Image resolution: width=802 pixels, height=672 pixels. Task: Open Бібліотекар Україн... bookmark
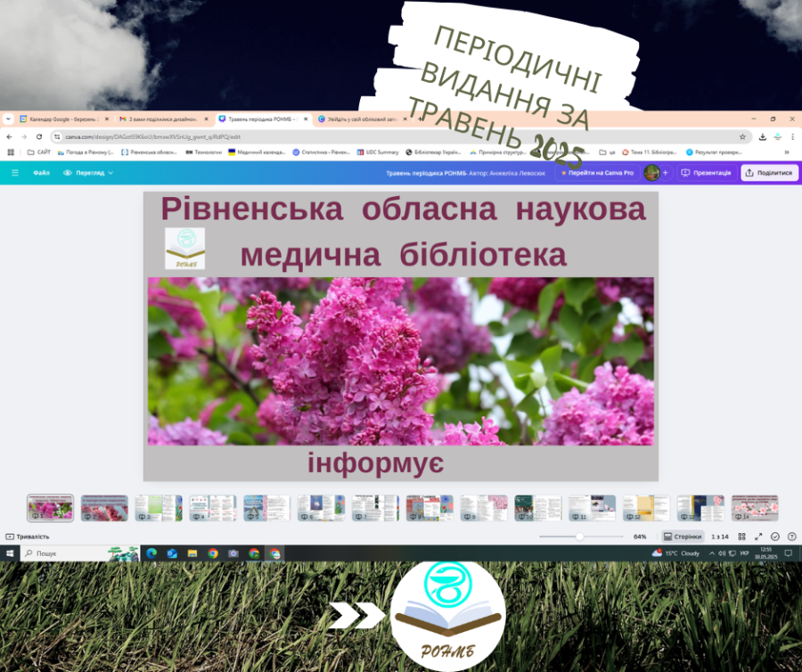(433, 152)
